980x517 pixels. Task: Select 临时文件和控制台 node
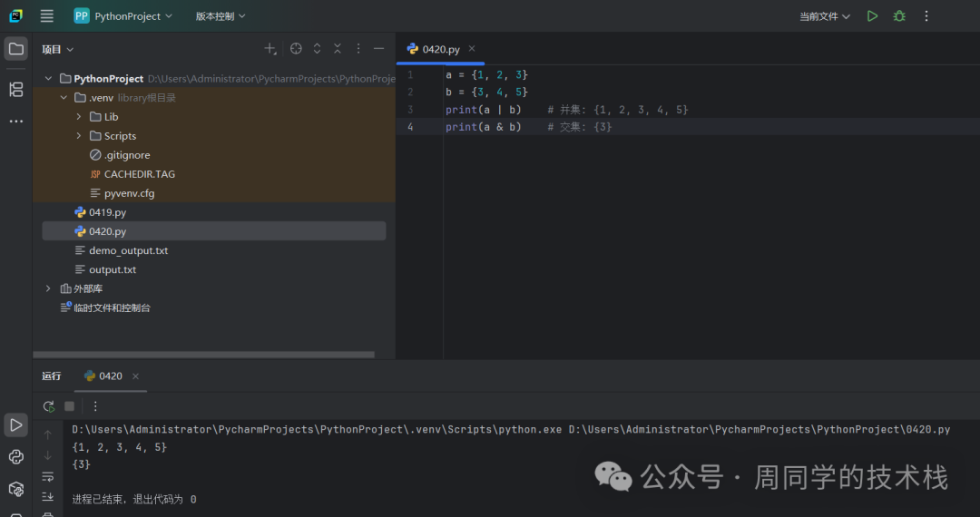pyautogui.click(x=105, y=307)
